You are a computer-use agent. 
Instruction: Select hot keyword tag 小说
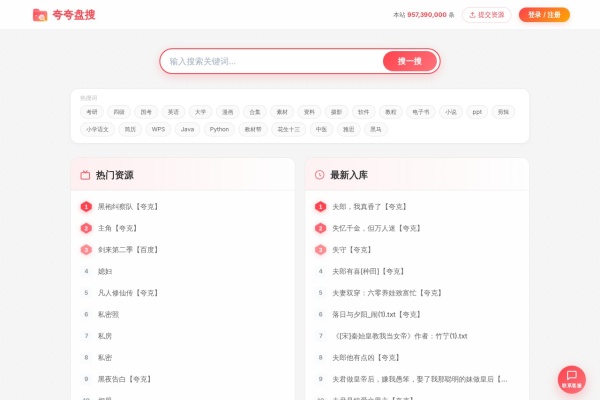tap(451, 112)
